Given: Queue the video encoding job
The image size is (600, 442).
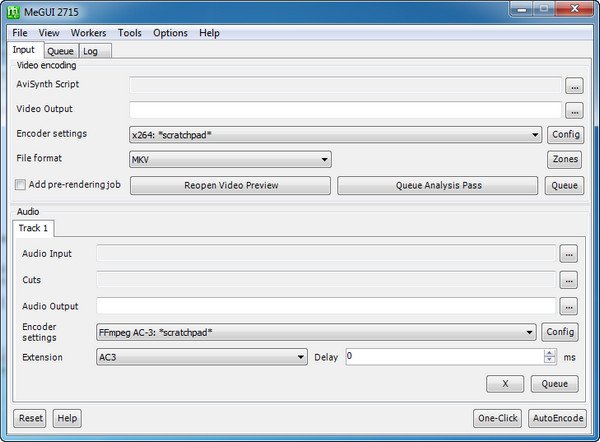Looking at the screenshot, I should [x=564, y=185].
